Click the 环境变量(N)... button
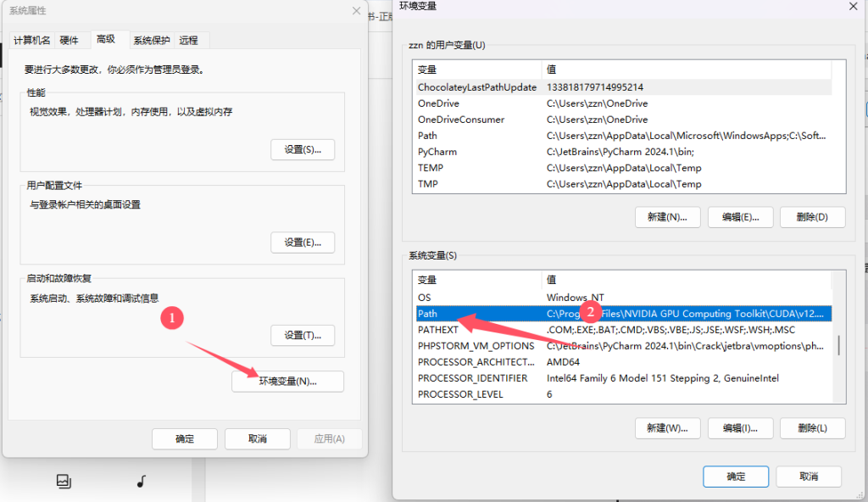This screenshot has width=868, height=502. pyautogui.click(x=287, y=382)
